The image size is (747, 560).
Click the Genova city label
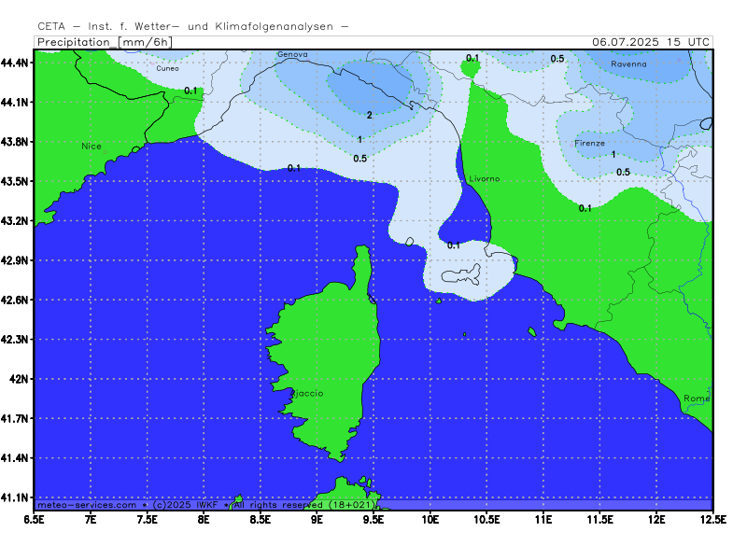coord(292,54)
